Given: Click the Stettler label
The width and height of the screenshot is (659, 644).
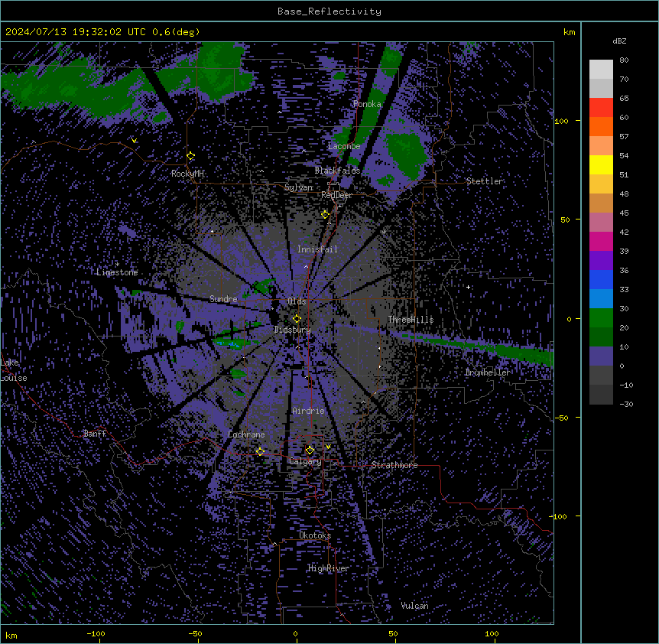Looking at the screenshot, I should click(485, 181).
